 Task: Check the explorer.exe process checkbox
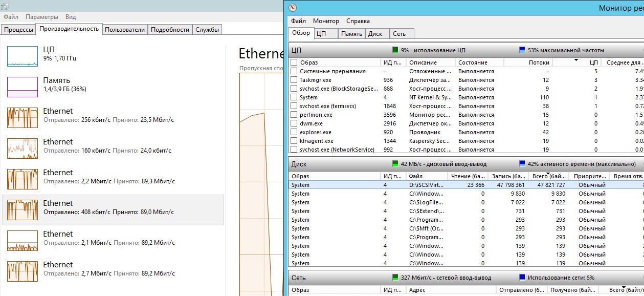(294, 132)
